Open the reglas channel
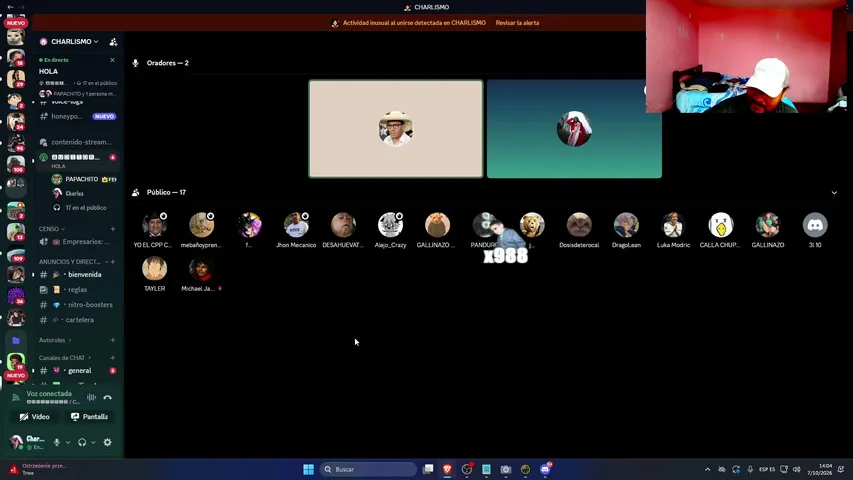 coord(77,290)
